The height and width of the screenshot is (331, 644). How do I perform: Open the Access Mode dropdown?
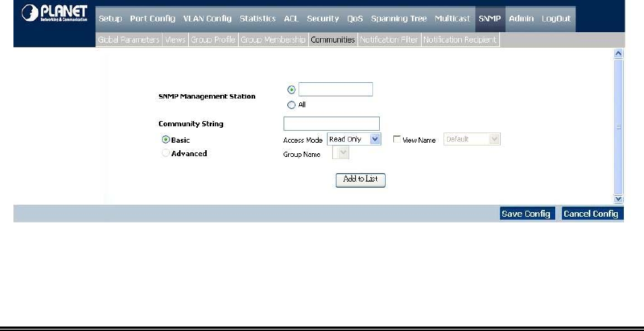point(375,139)
